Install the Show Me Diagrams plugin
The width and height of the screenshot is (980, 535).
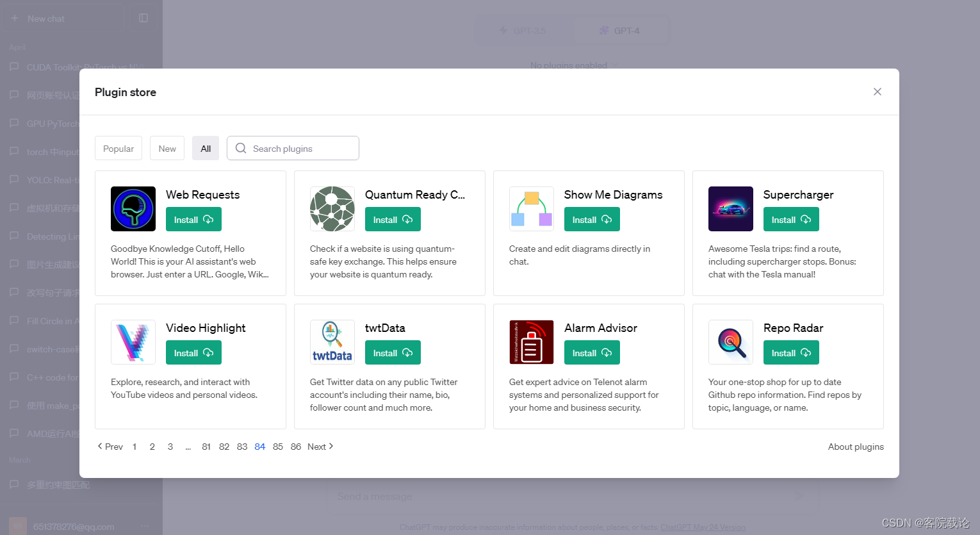click(x=592, y=219)
